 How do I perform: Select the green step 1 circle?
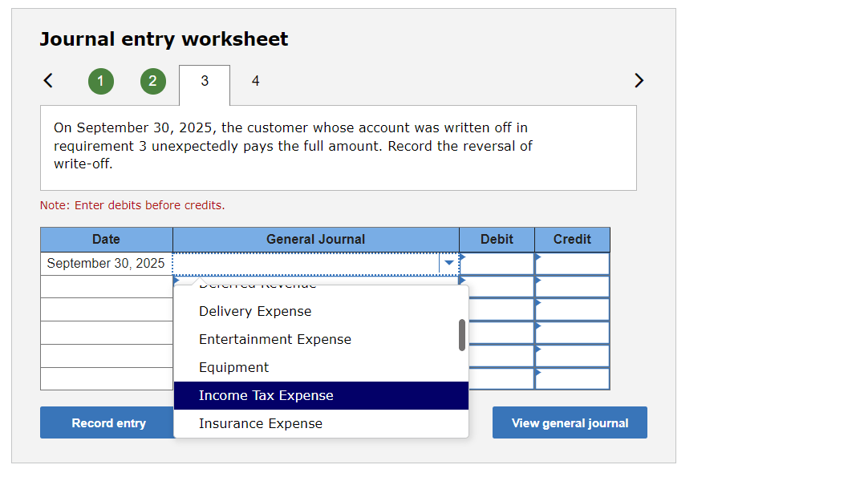tap(100, 81)
